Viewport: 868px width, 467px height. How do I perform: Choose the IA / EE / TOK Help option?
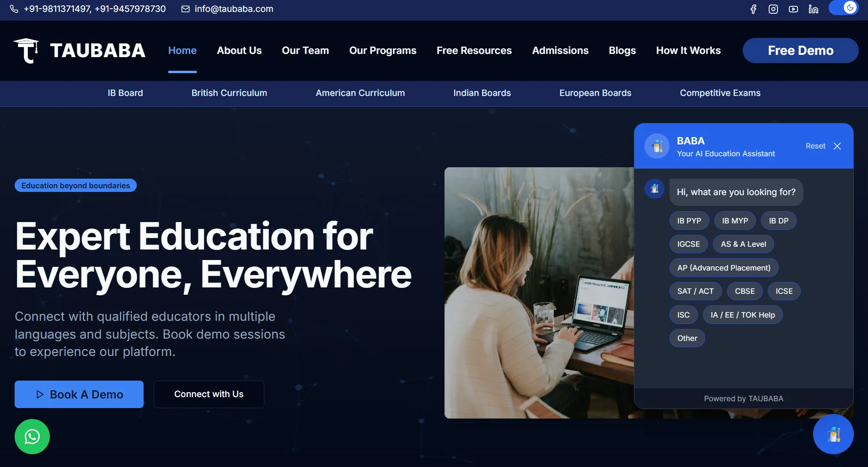point(743,315)
